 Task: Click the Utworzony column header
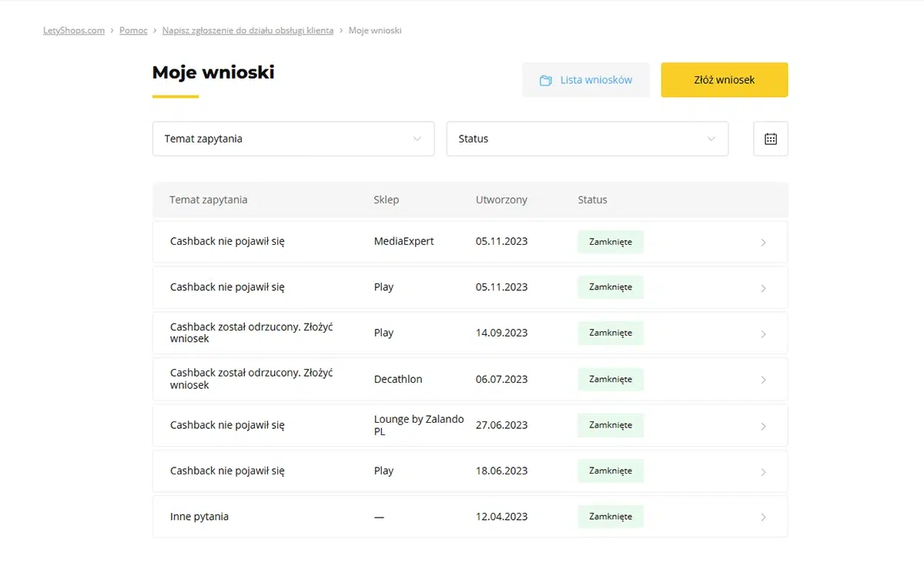point(500,199)
